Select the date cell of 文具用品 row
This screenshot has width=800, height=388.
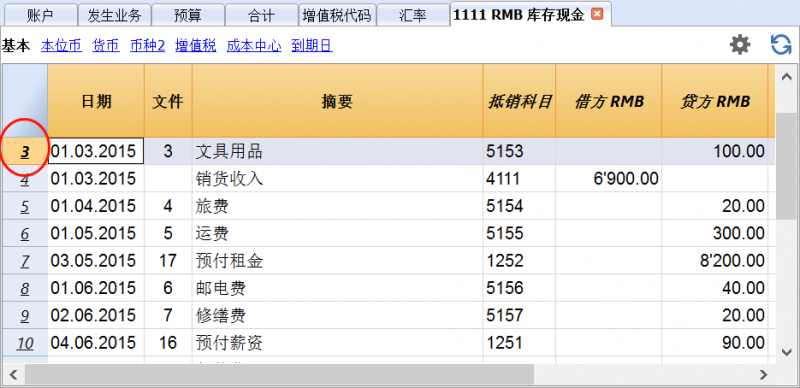96,152
